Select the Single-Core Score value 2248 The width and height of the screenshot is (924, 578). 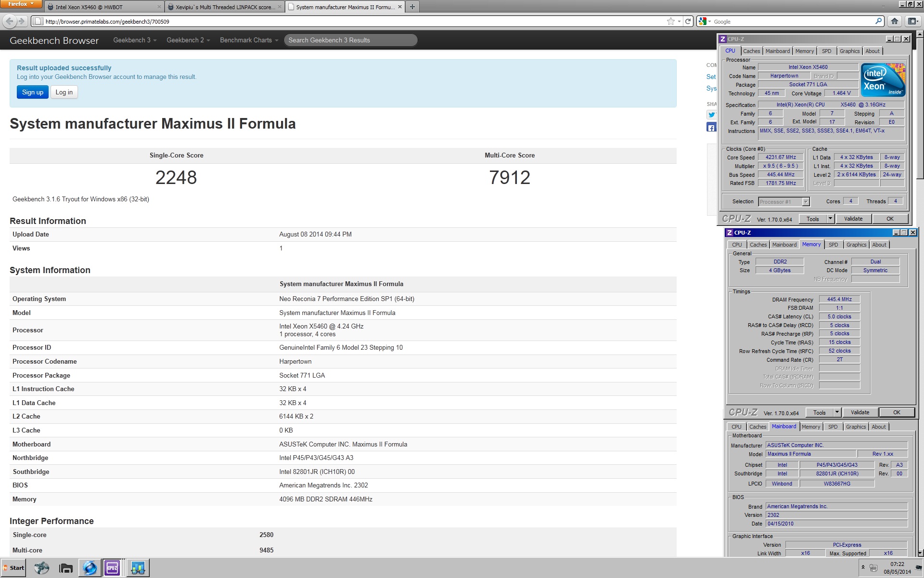pyautogui.click(x=176, y=177)
